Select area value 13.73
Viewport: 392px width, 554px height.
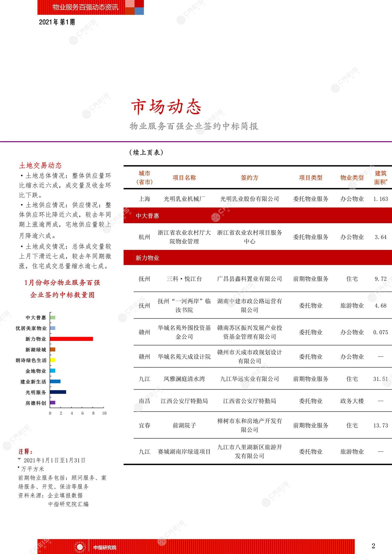click(381, 426)
